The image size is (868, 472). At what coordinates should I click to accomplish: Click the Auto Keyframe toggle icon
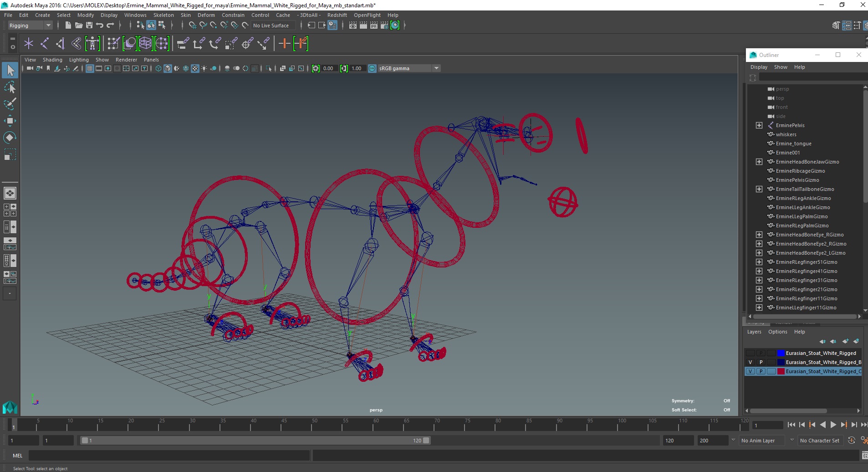pos(851,441)
